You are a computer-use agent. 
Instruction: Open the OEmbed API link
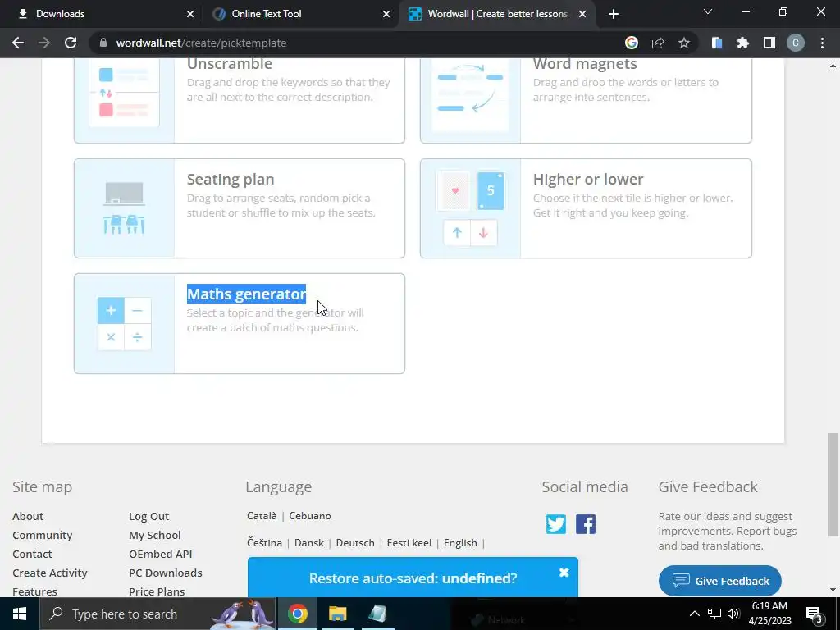(x=160, y=554)
